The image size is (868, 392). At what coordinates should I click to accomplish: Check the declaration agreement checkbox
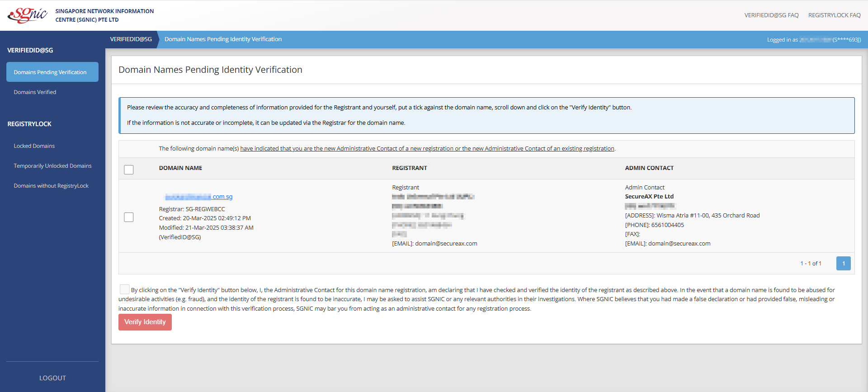(124, 289)
